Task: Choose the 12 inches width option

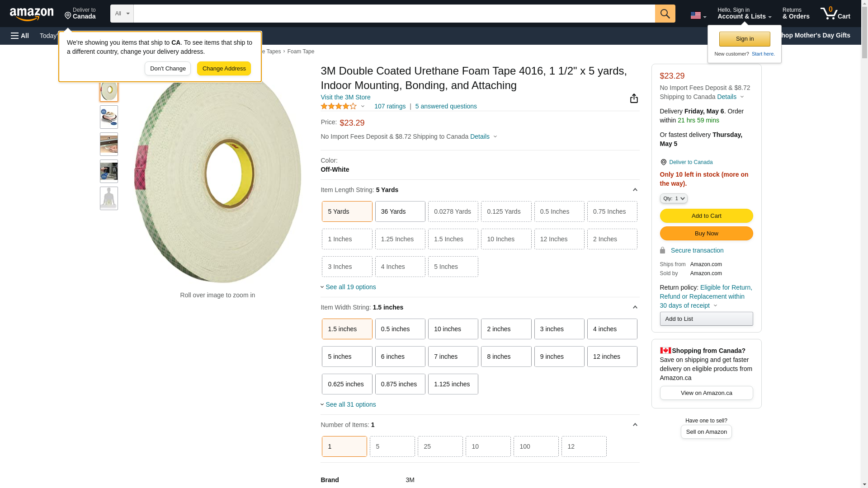Action: pos(612,357)
